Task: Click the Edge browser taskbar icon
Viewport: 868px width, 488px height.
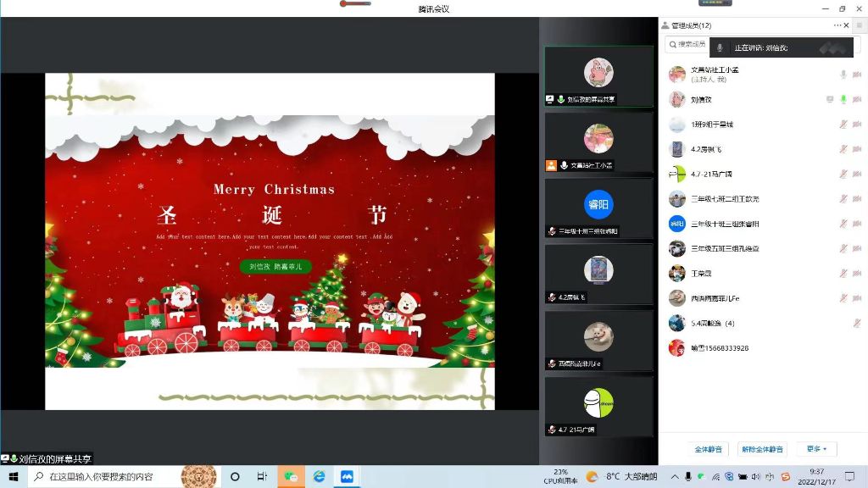Action: click(x=319, y=477)
